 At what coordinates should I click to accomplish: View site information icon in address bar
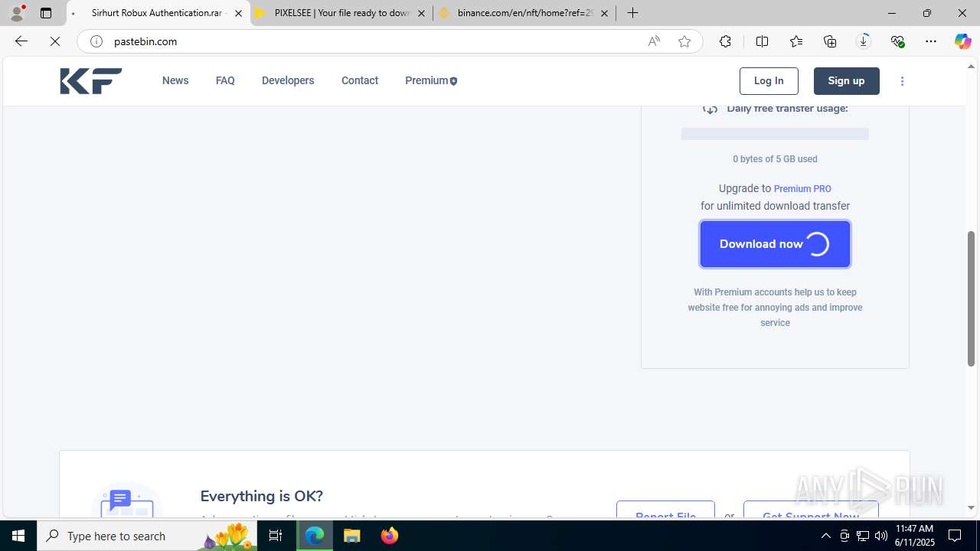tap(96, 41)
